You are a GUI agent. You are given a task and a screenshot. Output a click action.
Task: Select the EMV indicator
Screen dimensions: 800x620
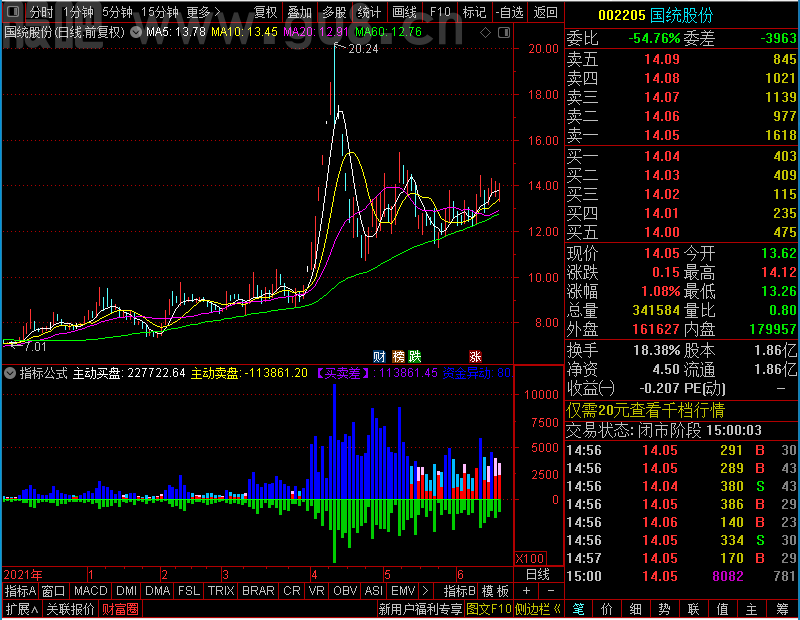coord(403,591)
